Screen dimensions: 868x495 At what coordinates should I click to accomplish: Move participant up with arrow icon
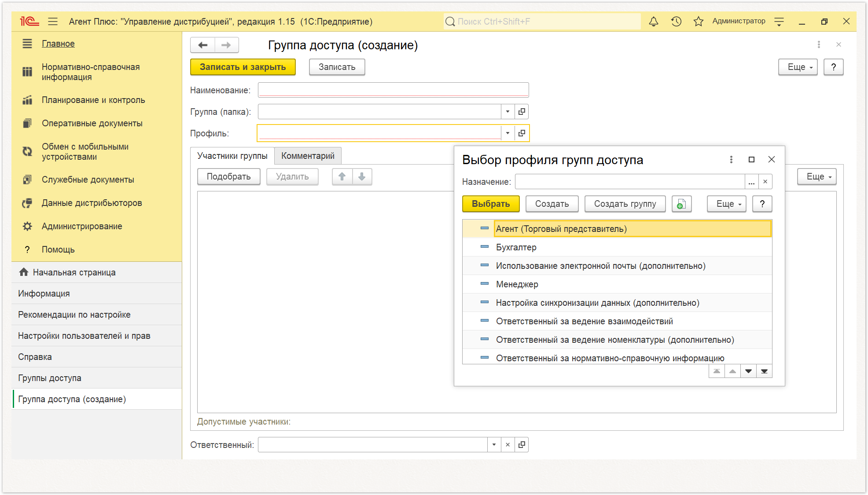342,176
